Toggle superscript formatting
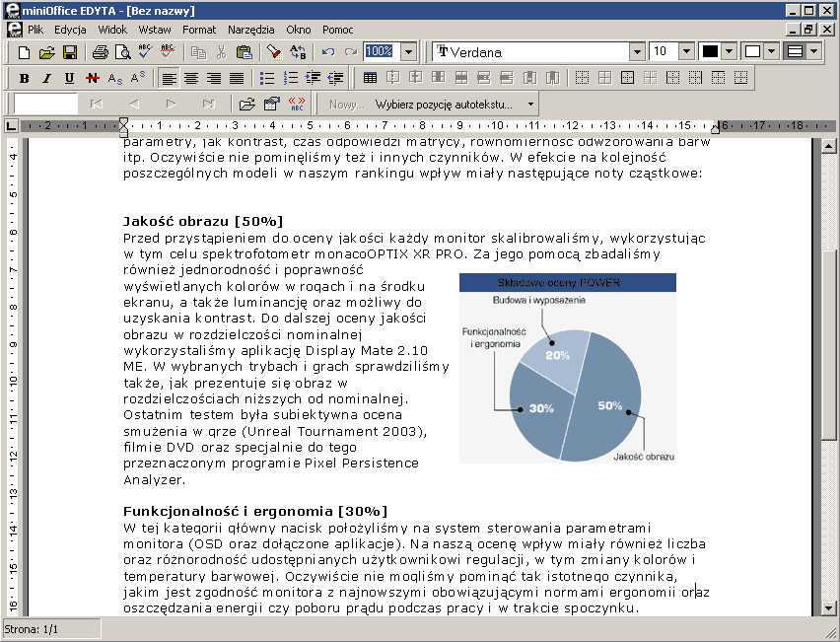This screenshot has height=642, width=840. pyautogui.click(x=138, y=78)
